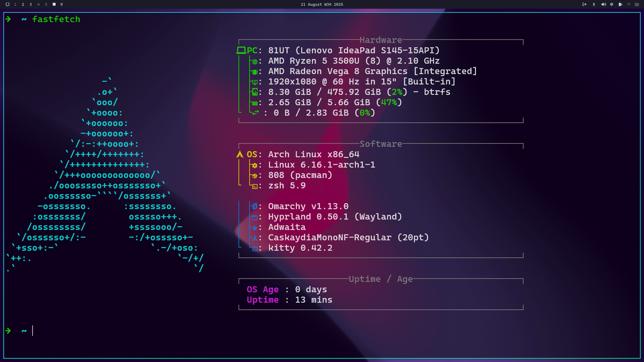Click the logout arrow icon in top bar
This screenshot has width=644, height=362.
pos(585,4)
